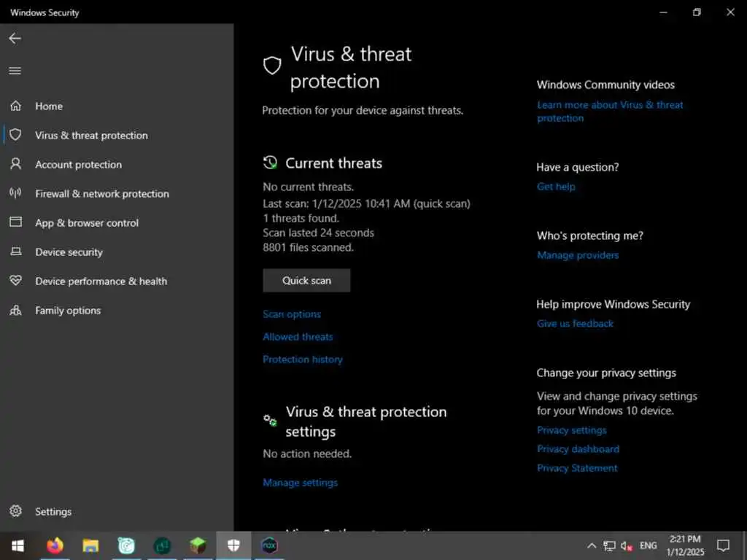Open the dark green taskbar app
The width and height of the screenshot is (747, 560).
point(162,545)
